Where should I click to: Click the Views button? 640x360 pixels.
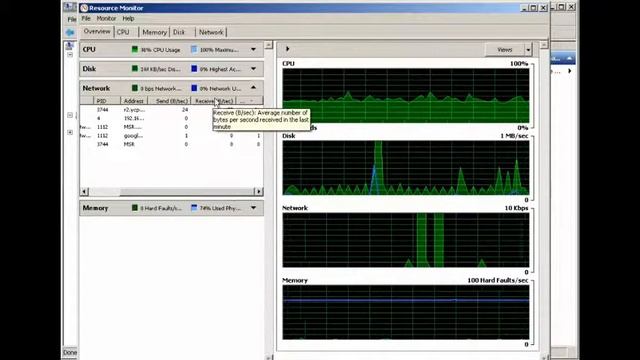pos(504,50)
